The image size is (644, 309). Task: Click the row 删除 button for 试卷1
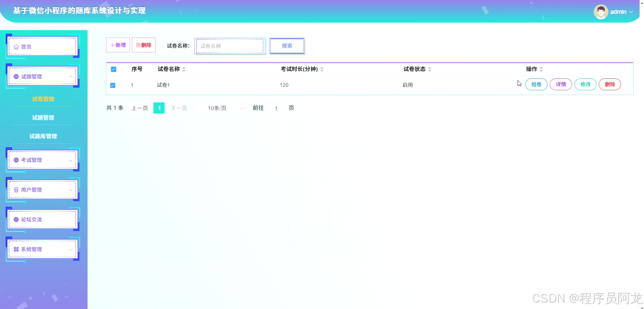[610, 84]
